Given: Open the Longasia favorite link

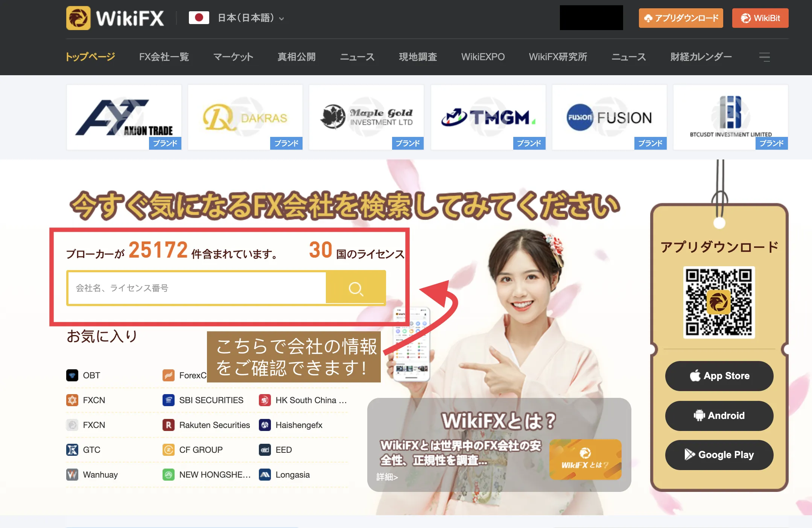Looking at the screenshot, I should click(x=293, y=475).
